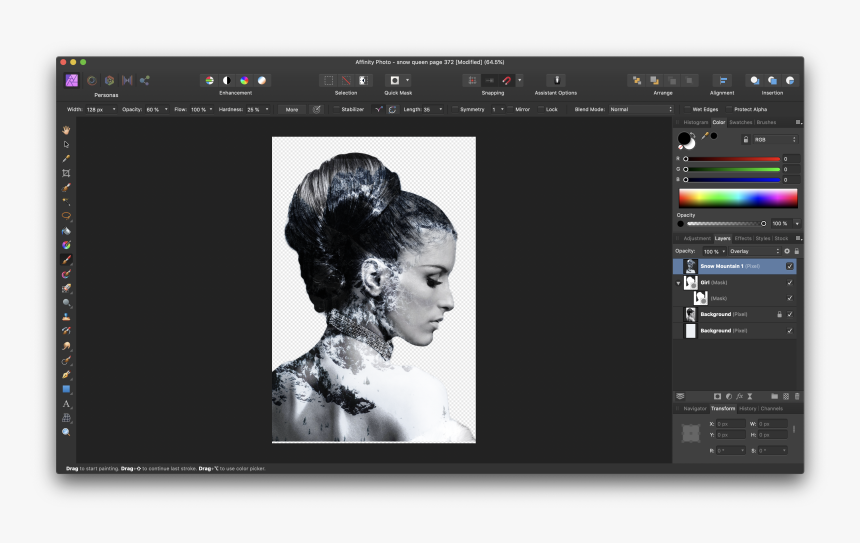Click the color Opacity slider
Image resolution: width=860 pixels, height=543 pixels.
[726, 224]
